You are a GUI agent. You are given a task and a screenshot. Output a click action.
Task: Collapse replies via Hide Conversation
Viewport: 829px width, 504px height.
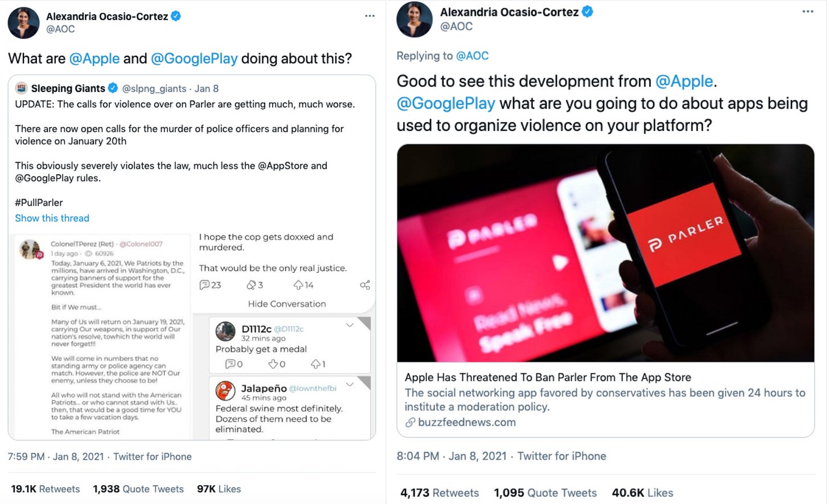point(287,304)
